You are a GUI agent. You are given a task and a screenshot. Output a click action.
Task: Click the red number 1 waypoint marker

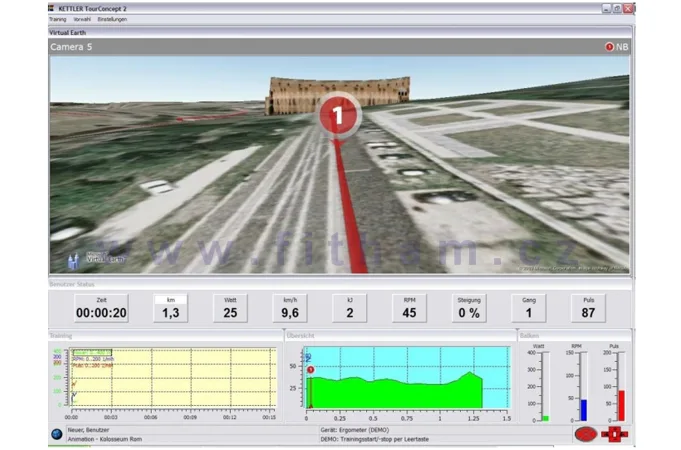pos(338,117)
